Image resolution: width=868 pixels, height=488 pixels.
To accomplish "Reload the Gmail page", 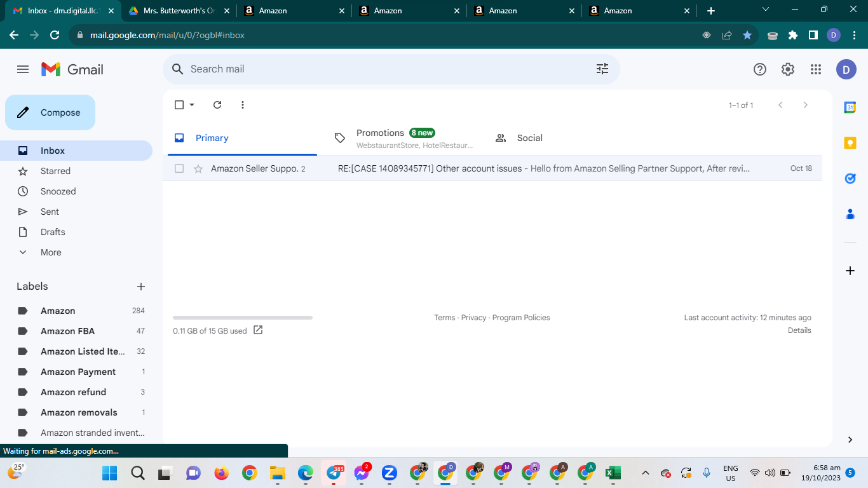I will (x=55, y=35).
